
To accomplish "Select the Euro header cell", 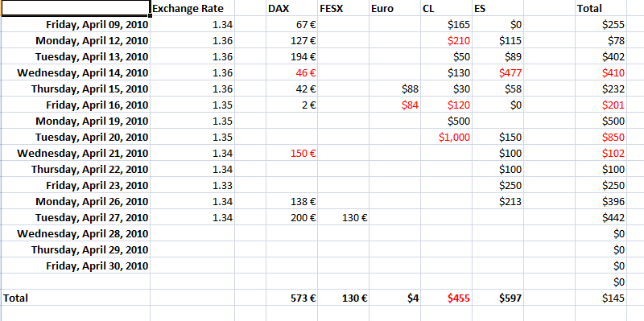I will click(x=394, y=8).
